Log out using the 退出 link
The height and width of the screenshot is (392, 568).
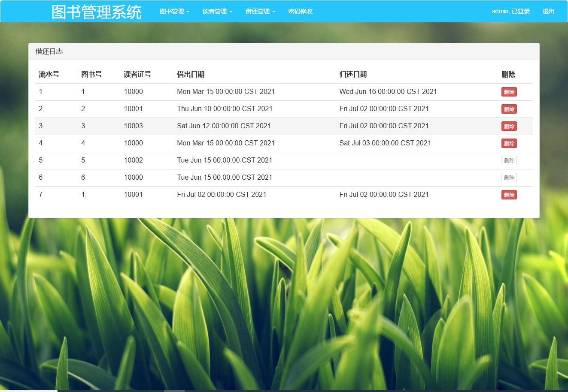(549, 11)
